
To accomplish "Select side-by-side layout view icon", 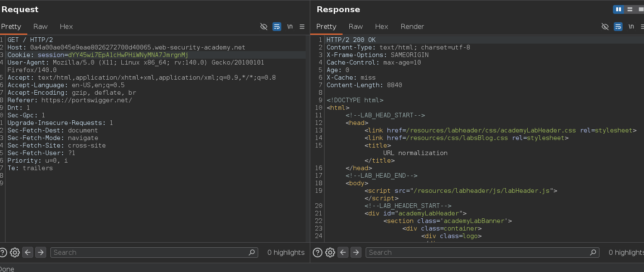I will (x=618, y=9).
